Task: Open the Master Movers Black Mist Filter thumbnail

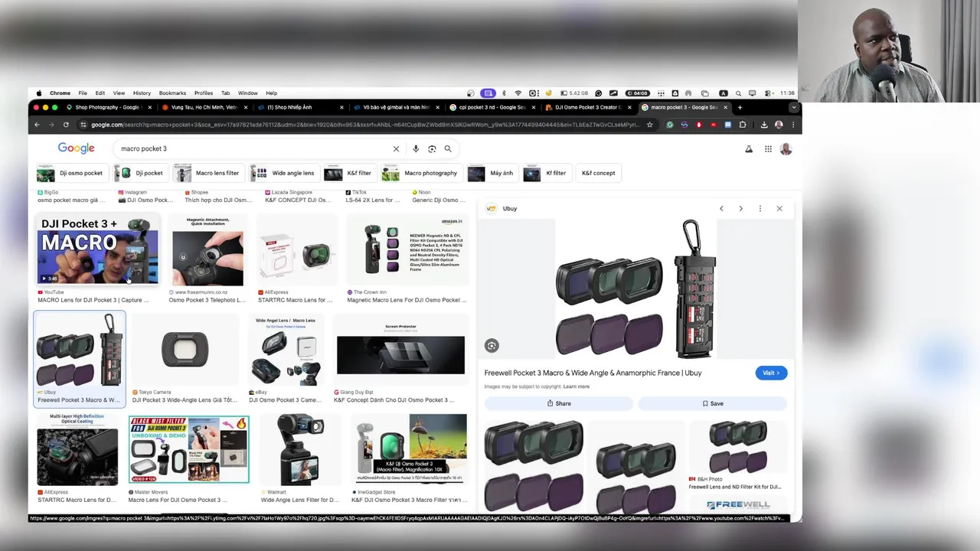Action: [188, 450]
